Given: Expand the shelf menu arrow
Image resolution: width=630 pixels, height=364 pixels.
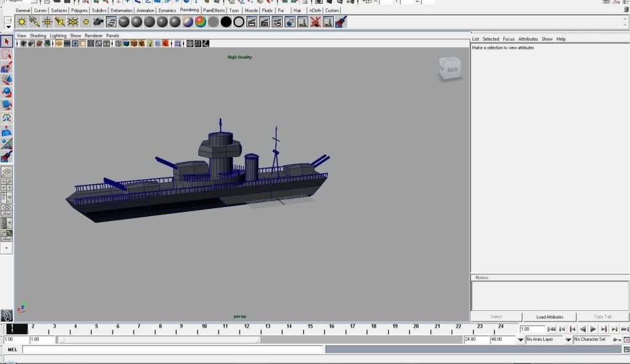Looking at the screenshot, I should [8, 27].
